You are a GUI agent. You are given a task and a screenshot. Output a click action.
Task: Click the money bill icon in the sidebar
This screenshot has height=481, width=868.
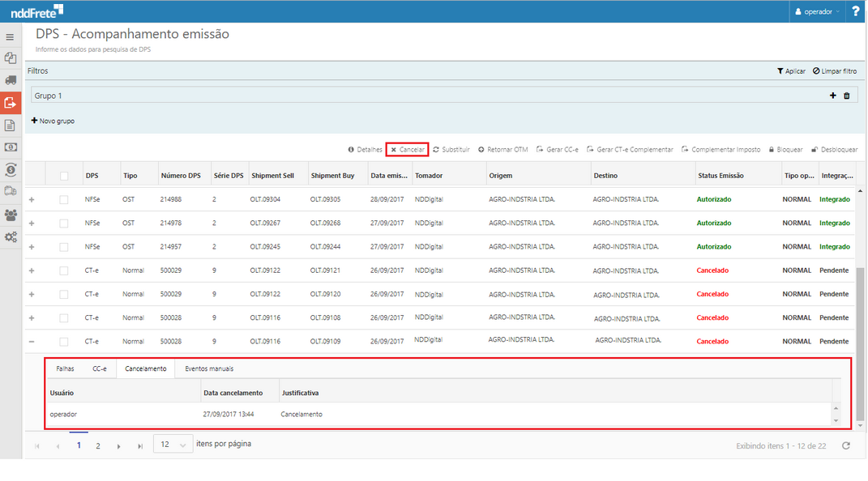click(x=11, y=147)
